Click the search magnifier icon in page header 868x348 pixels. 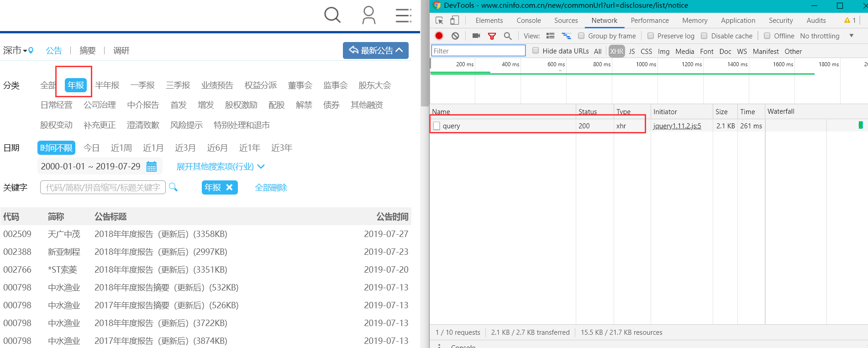(332, 15)
